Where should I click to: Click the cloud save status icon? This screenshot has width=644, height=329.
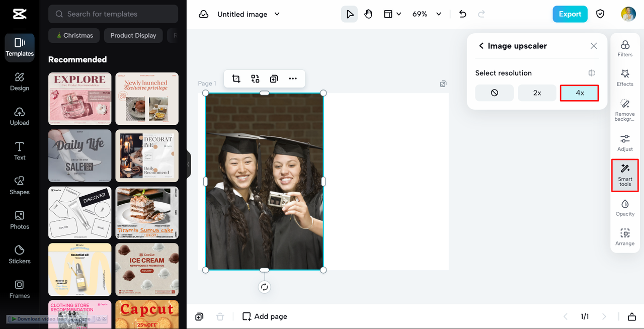(x=204, y=14)
